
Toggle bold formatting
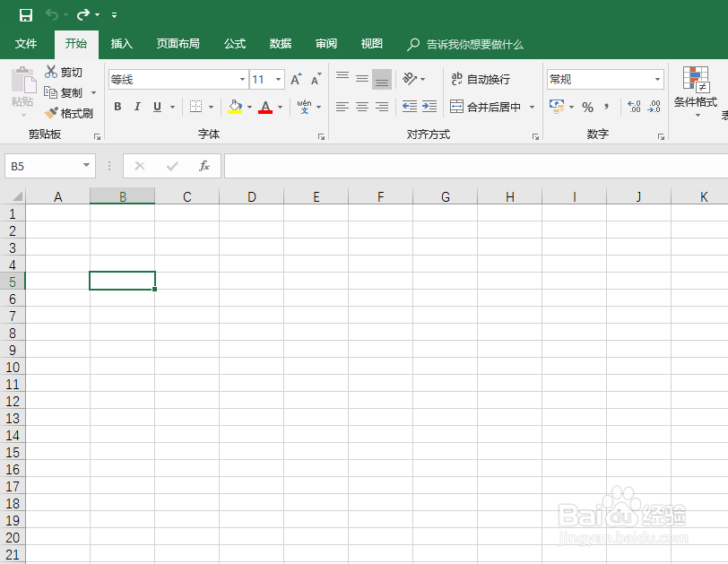coord(117,107)
